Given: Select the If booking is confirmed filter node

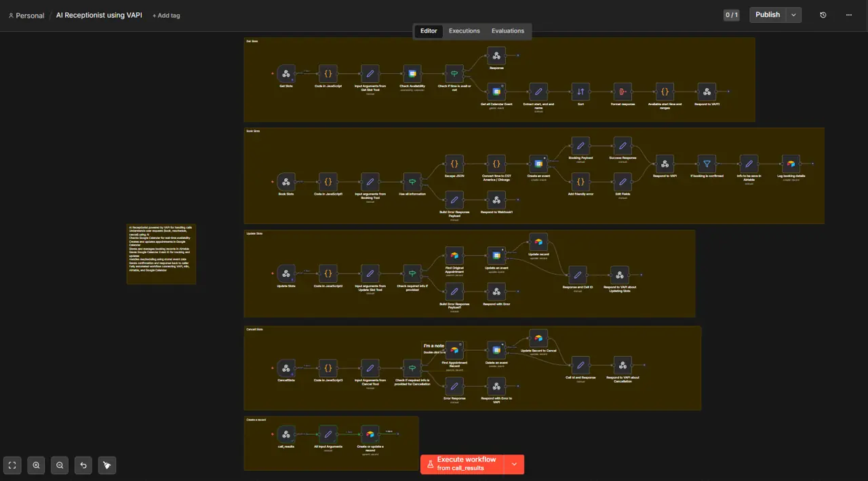Looking at the screenshot, I should 707,163.
